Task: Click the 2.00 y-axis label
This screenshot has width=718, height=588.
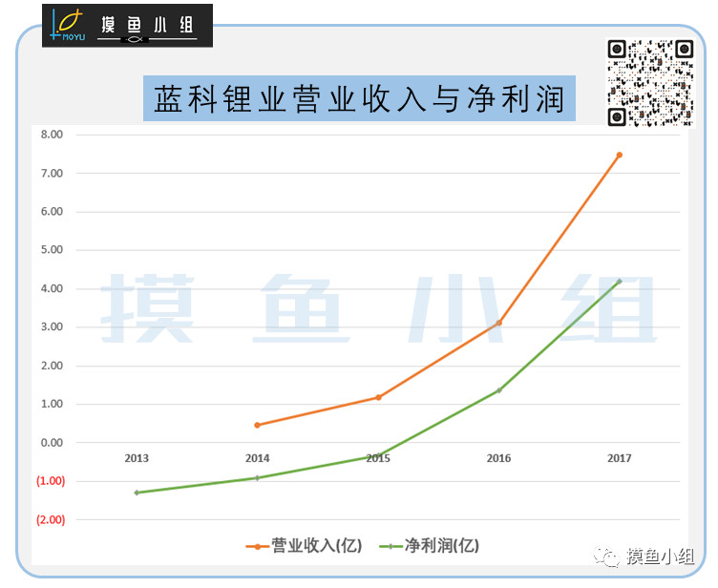Action: coord(52,366)
